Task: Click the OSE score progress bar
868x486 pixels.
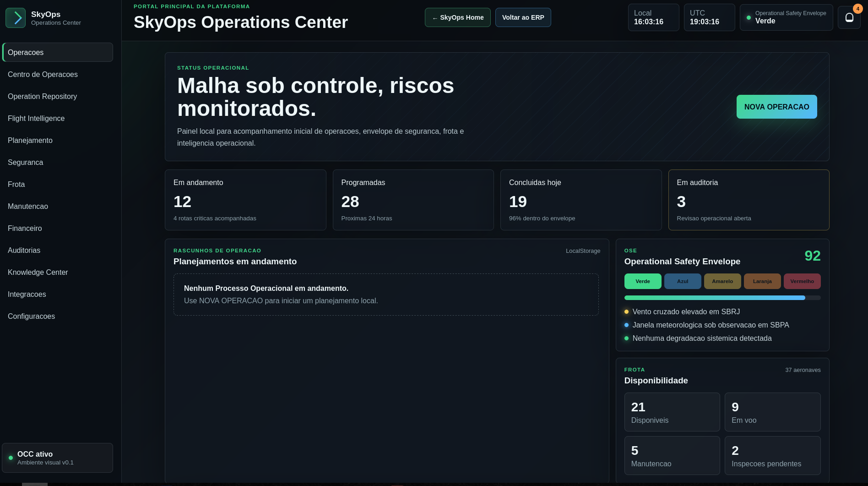Action: coord(722,298)
